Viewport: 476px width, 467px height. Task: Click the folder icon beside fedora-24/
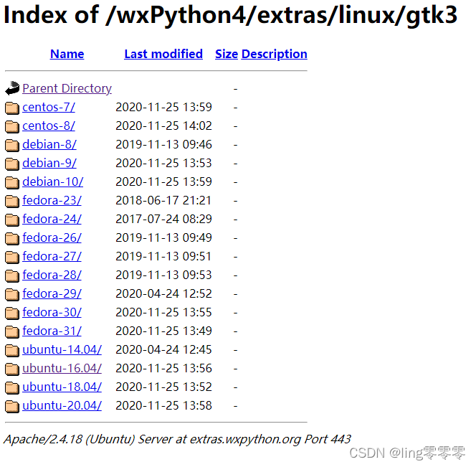[12, 220]
